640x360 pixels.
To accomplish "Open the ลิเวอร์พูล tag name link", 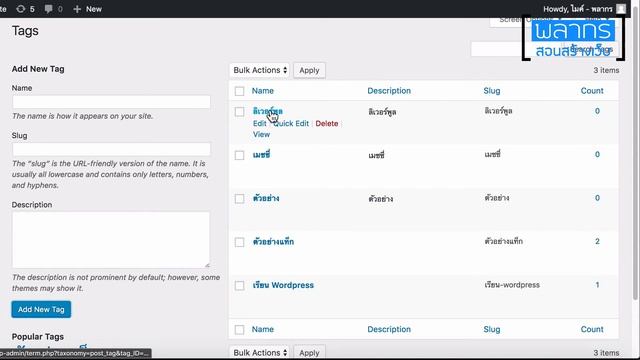I will pyautogui.click(x=267, y=111).
